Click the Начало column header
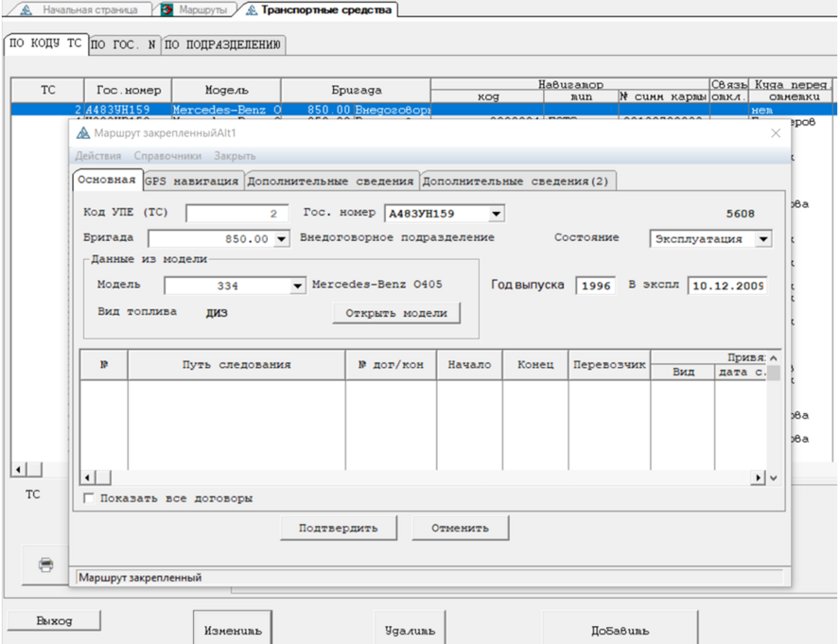Viewport: 839px width, 644px height. pyautogui.click(x=469, y=365)
